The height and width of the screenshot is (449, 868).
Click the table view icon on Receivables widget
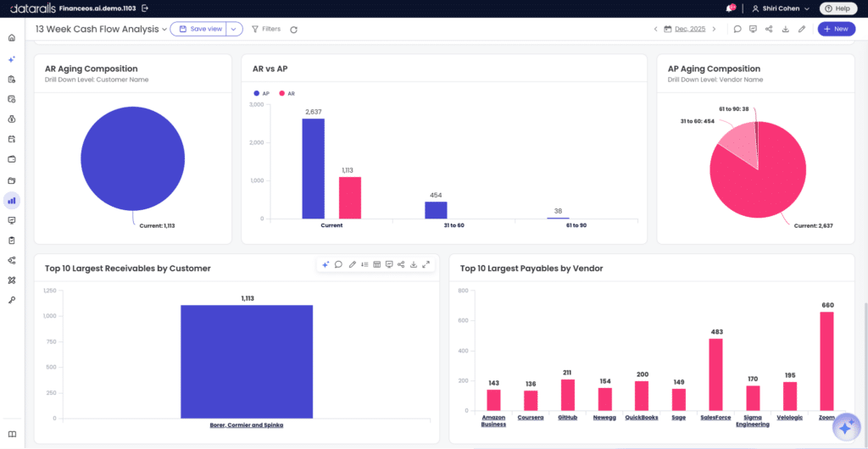pyautogui.click(x=377, y=264)
